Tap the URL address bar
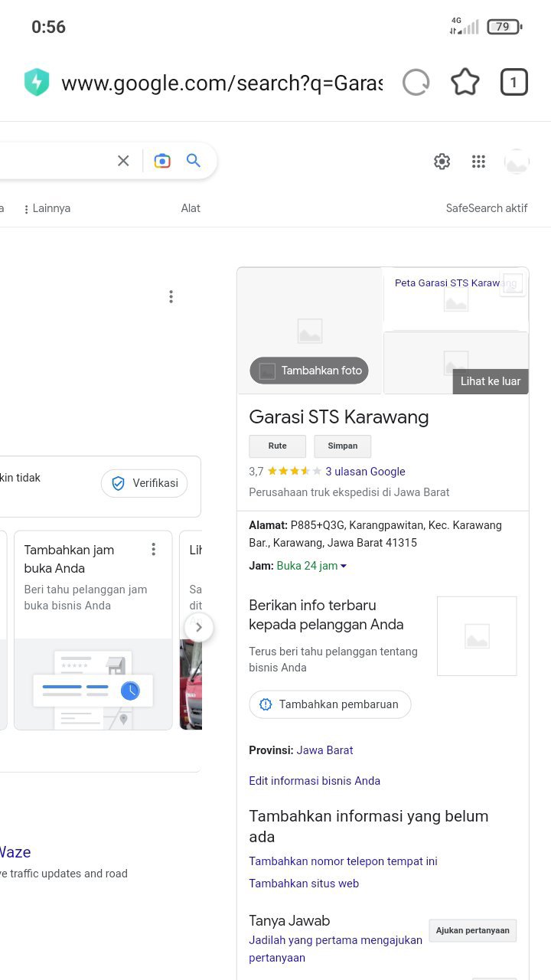 222,83
